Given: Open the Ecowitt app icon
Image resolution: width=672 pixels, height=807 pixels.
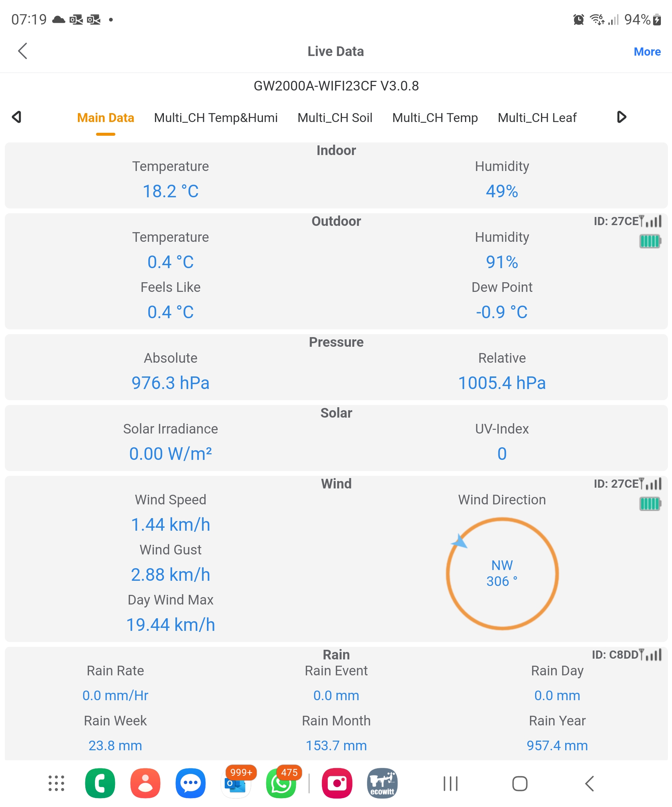Looking at the screenshot, I should [x=382, y=783].
